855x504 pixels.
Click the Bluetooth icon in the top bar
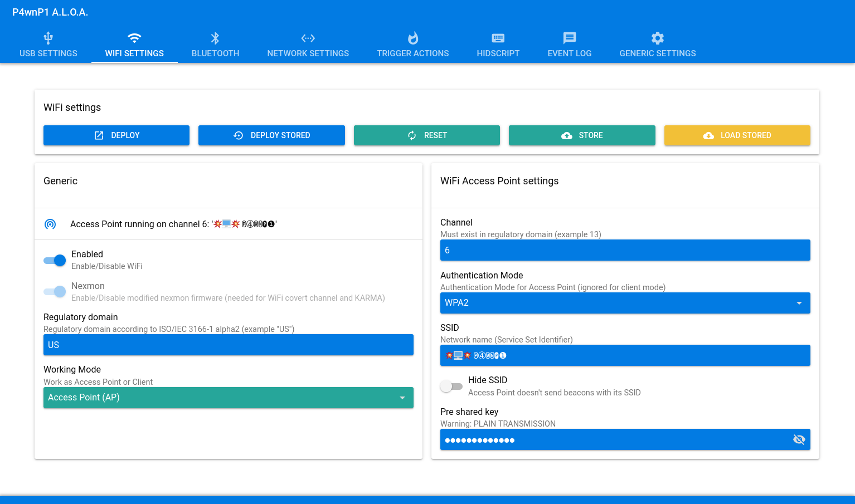(215, 38)
